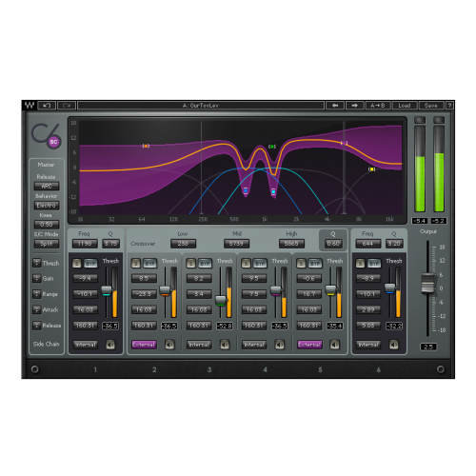Screen dimensions: 476x476
Task: Open the S/C Mode Split selector
Action: click(x=47, y=244)
